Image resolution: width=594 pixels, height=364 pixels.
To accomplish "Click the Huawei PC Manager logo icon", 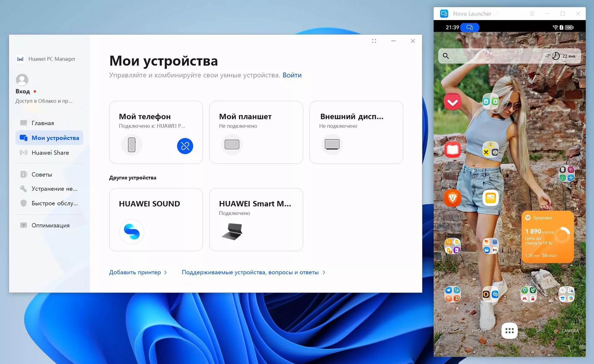I will pos(20,59).
